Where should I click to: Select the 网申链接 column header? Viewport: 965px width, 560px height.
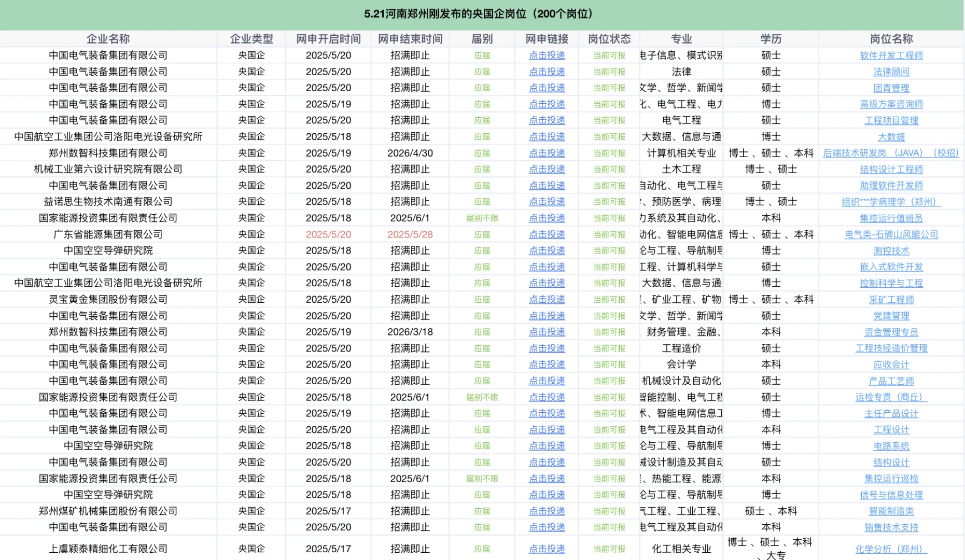547,39
